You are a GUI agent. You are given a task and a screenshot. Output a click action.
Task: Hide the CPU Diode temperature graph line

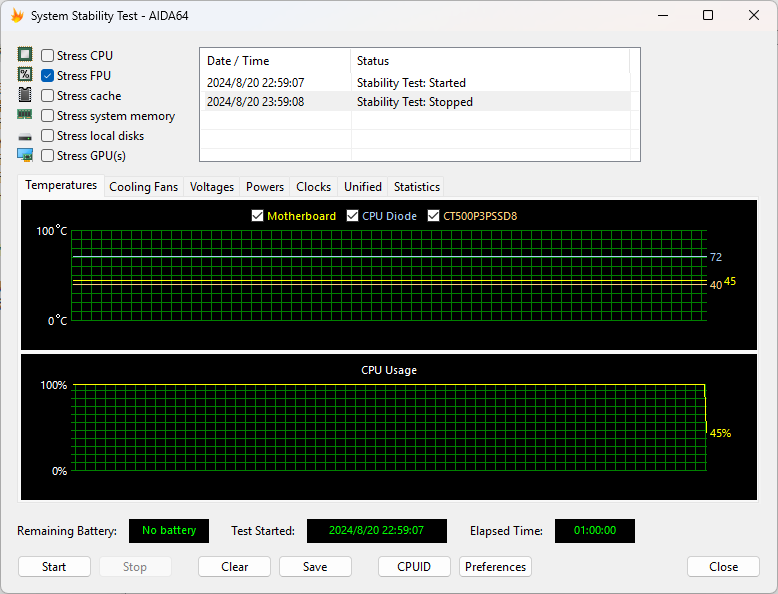tap(352, 216)
